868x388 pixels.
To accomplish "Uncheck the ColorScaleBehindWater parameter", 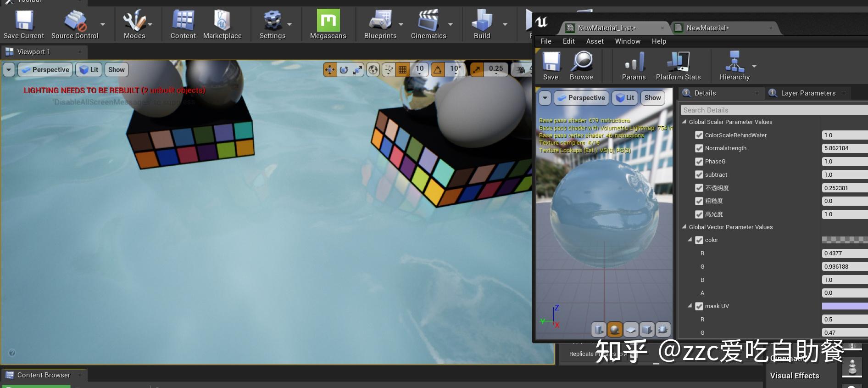I will (x=699, y=135).
